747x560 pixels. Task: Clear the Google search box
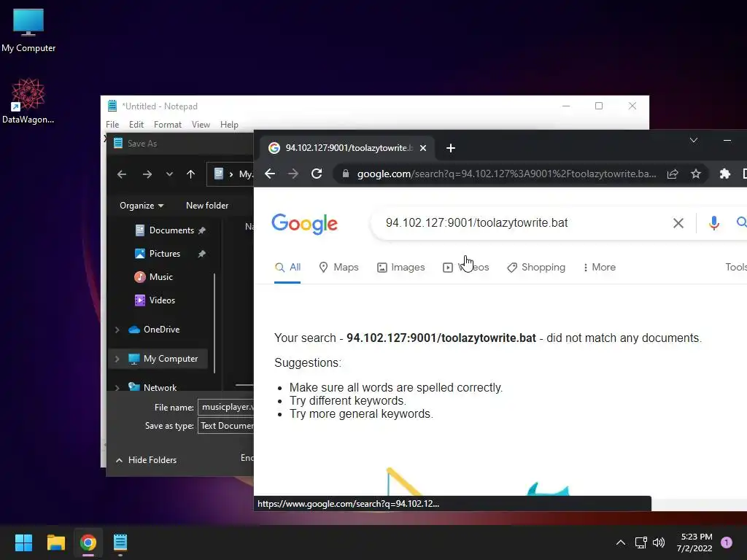678,223
